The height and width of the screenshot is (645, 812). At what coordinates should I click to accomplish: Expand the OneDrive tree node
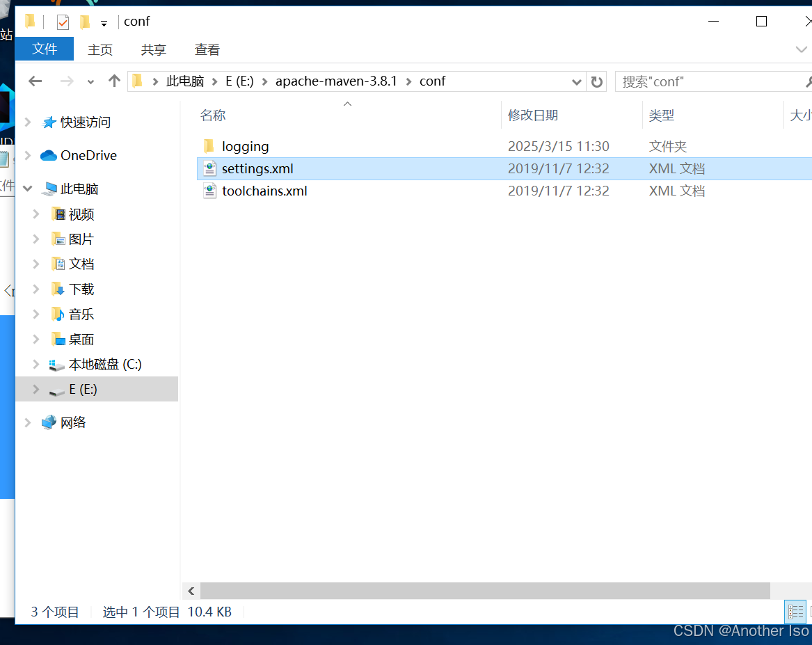pyautogui.click(x=28, y=155)
